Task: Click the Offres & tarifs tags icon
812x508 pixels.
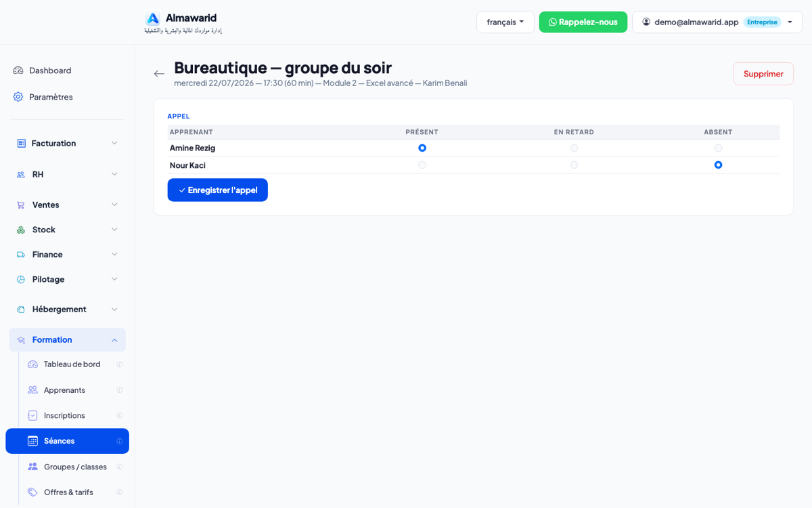Action: 33,492
